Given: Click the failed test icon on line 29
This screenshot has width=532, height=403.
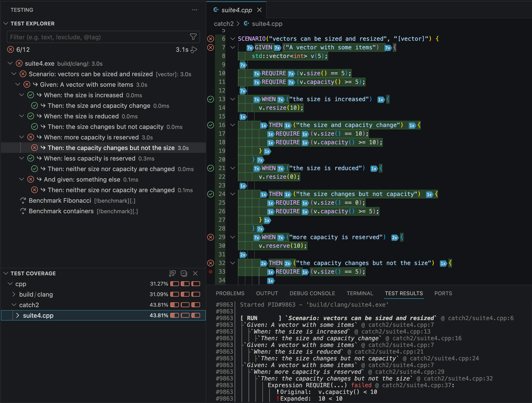Looking at the screenshot, I should 210,237.
